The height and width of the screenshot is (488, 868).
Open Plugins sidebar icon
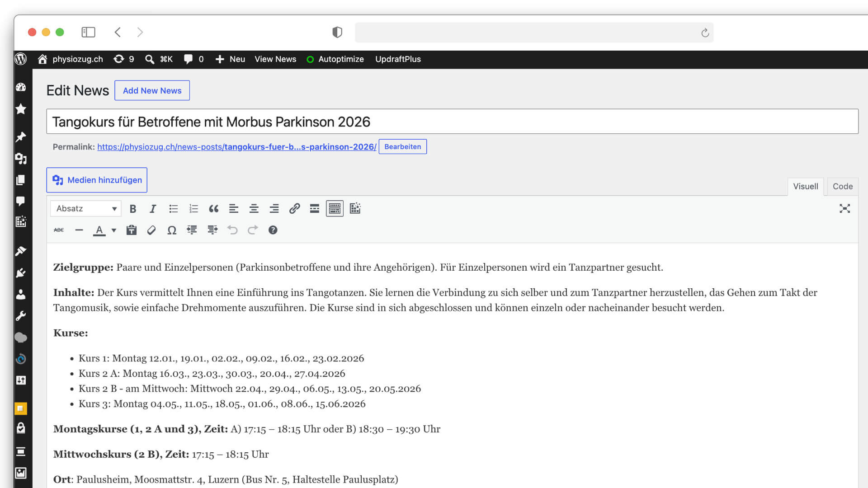pos(21,273)
